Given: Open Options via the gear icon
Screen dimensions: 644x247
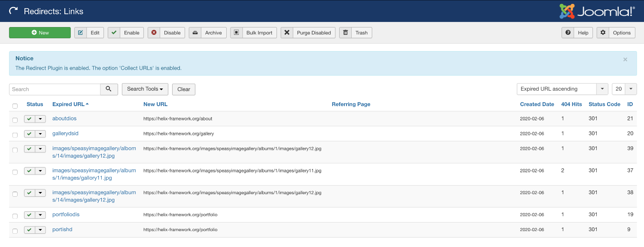Looking at the screenshot, I should (x=603, y=33).
